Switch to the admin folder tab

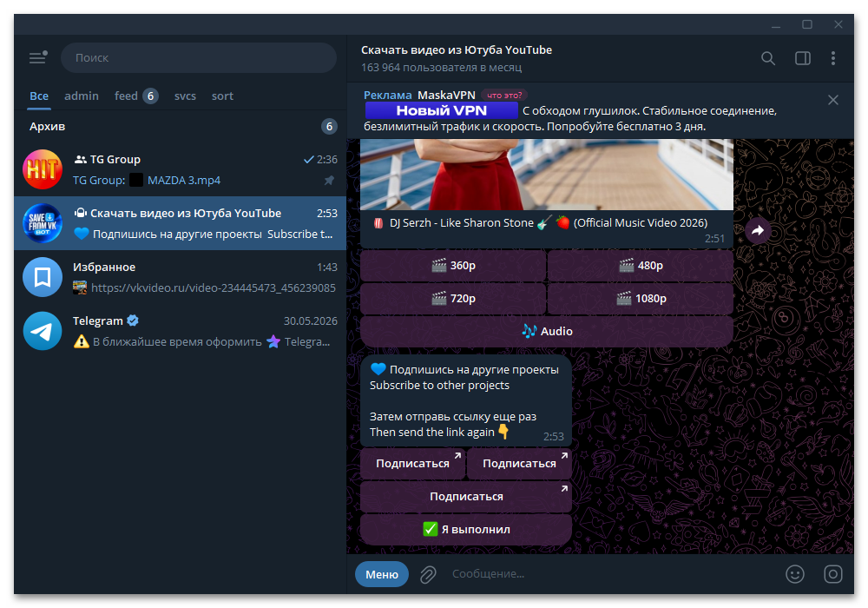pyautogui.click(x=82, y=96)
